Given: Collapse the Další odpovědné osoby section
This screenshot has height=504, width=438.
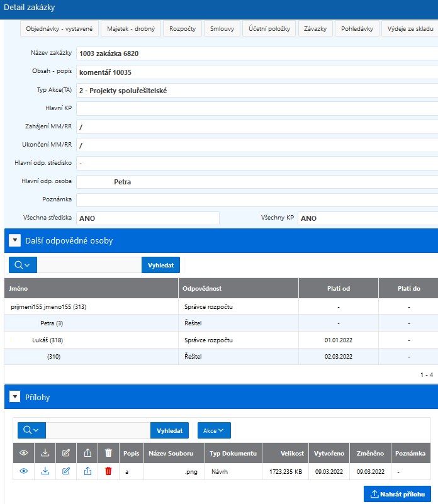Looking at the screenshot, I should tap(15, 240).
